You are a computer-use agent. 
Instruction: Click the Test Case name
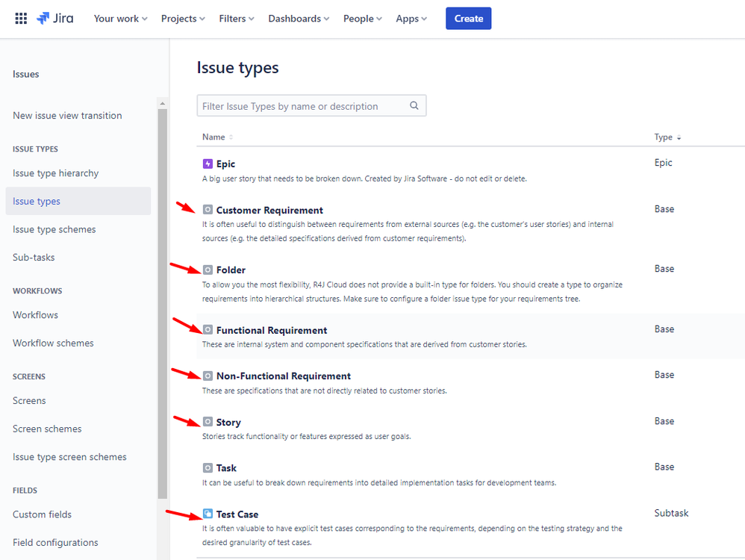click(237, 514)
